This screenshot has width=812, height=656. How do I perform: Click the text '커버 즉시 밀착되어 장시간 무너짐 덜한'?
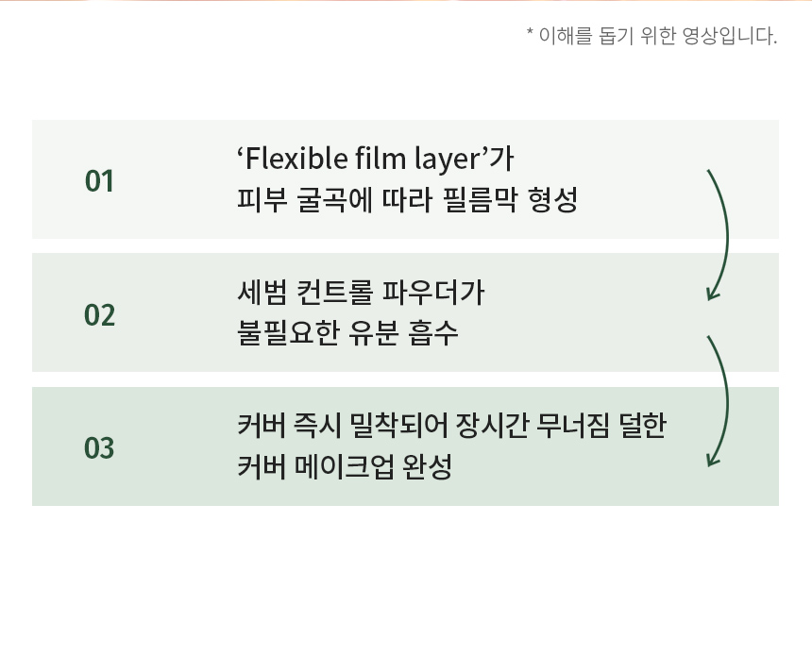click(452, 425)
